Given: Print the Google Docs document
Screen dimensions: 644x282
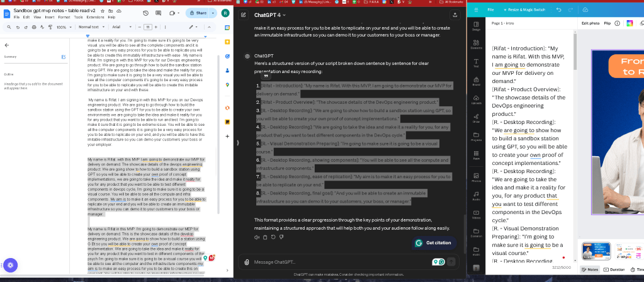Looking at the screenshot, I should pos(33,27).
